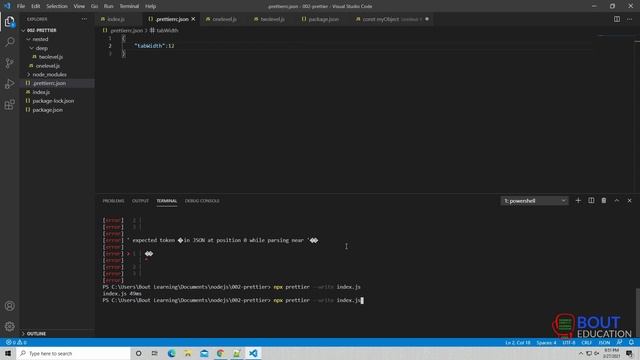Open the Terminal menu
The width and height of the screenshot is (640, 360).
[x=129, y=6]
